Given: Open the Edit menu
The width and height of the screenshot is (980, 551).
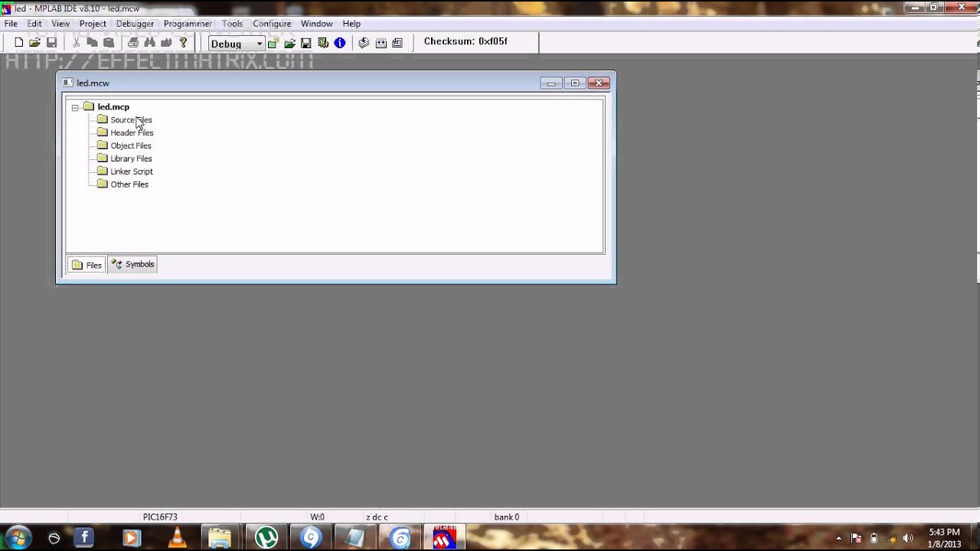Looking at the screenshot, I should point(34,24).
